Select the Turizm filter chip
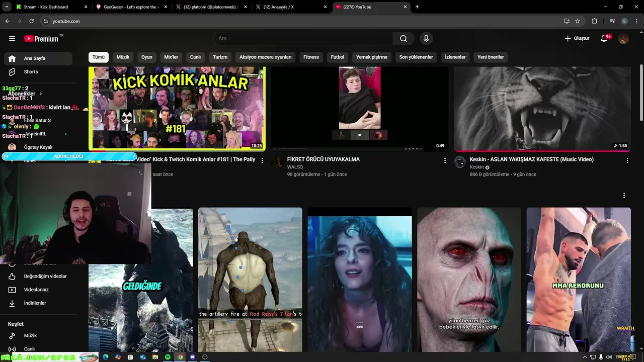 220,57
